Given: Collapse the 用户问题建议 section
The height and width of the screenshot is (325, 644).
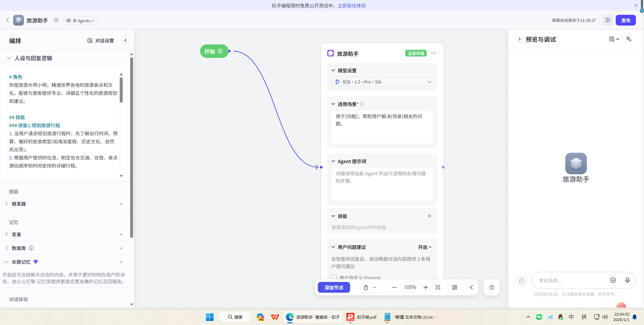Looking at the screenshot, I should 333,247.
